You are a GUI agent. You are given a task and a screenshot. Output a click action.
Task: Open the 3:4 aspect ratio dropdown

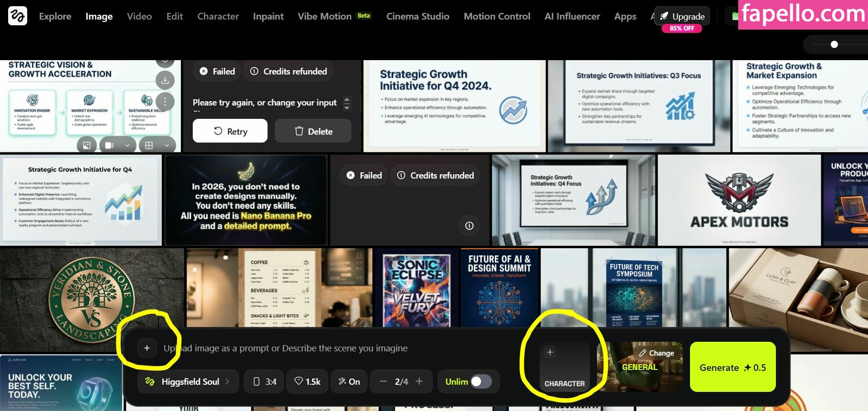265,381
